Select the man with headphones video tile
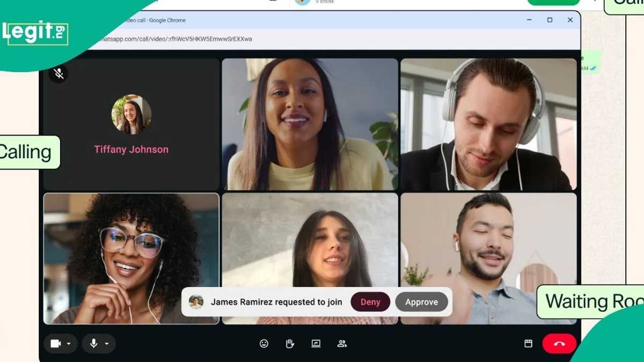 [x=489, y=124]
